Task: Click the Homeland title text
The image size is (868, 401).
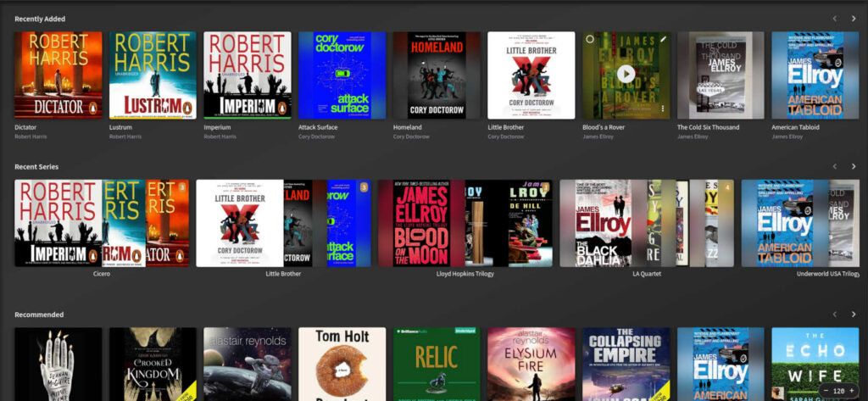Action: 408,127
